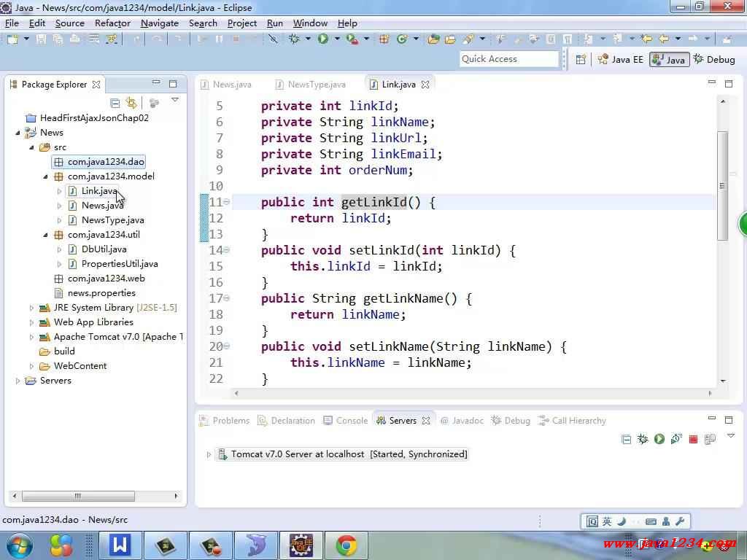The height and width of the screenshot is (560, 747).
Task: Start the server in profile mode
Action: (676, 439)
